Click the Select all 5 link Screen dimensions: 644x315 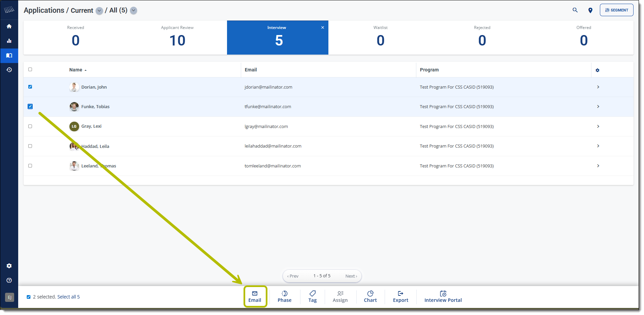click(x=68, y=297)
